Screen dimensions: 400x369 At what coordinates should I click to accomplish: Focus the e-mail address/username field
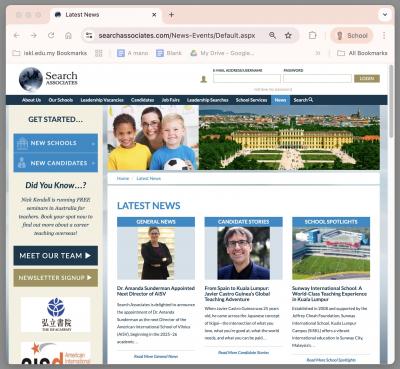[x=247, y=78]
